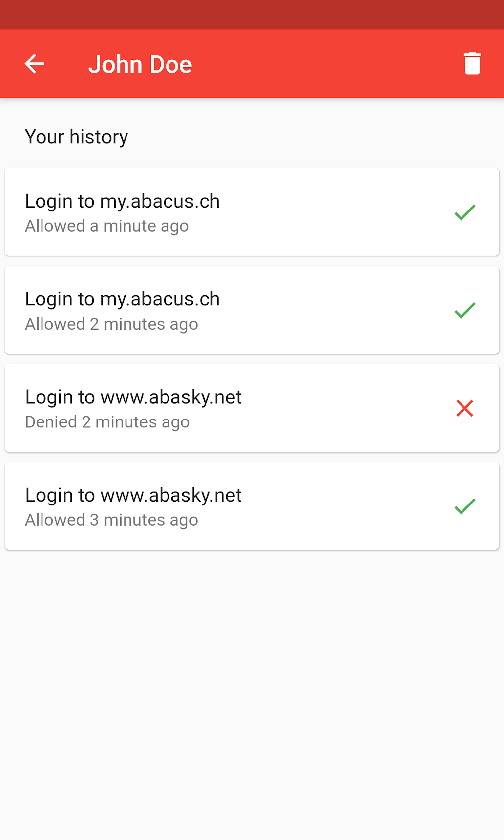
Task: Click green checkmark for Allowed 3 minutes entry
Action: click(464, 506)
